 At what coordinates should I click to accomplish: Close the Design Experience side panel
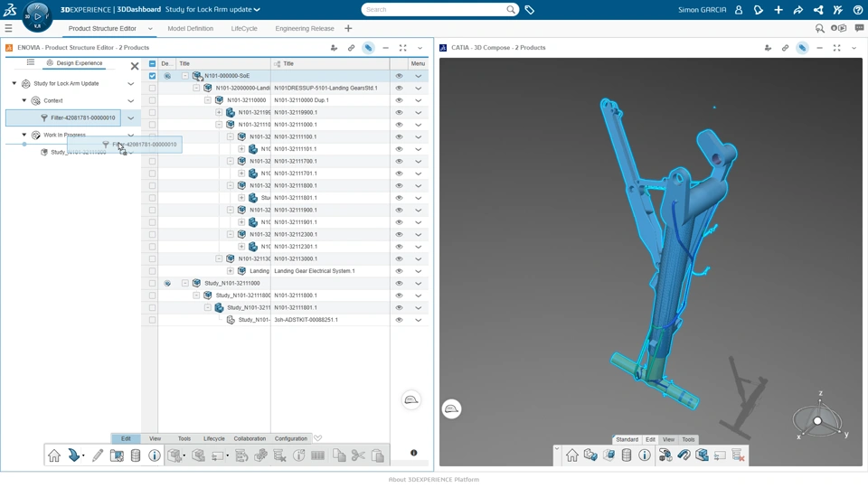point(135,66)
